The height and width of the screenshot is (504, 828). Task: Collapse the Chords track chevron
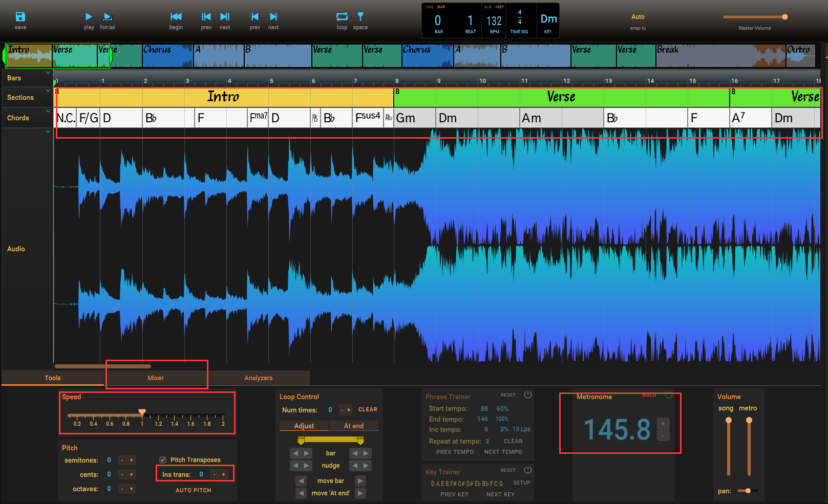click(48, 111)
